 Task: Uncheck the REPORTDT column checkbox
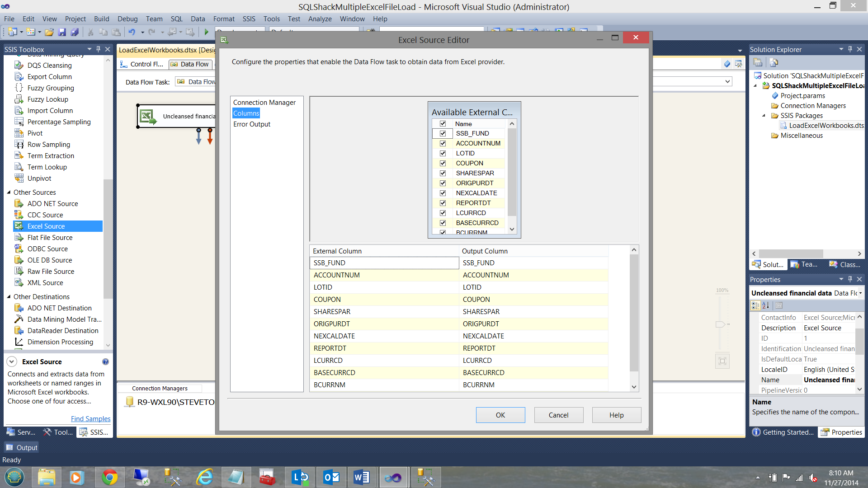[x=443, y=203]
